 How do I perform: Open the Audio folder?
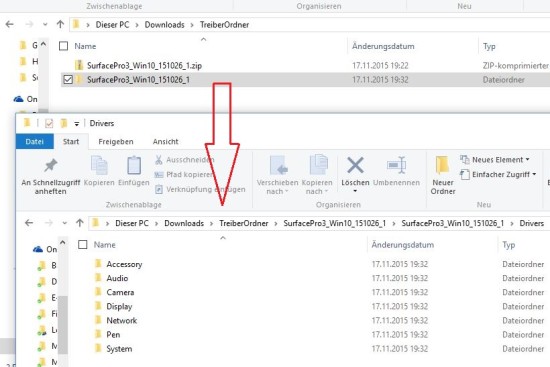[x=117, y=278]
